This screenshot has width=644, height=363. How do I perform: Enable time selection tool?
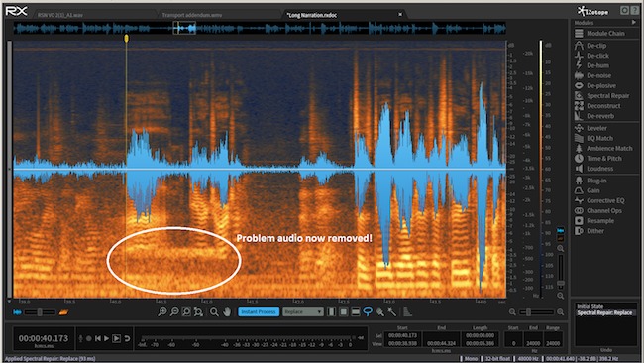pos(332,312)
